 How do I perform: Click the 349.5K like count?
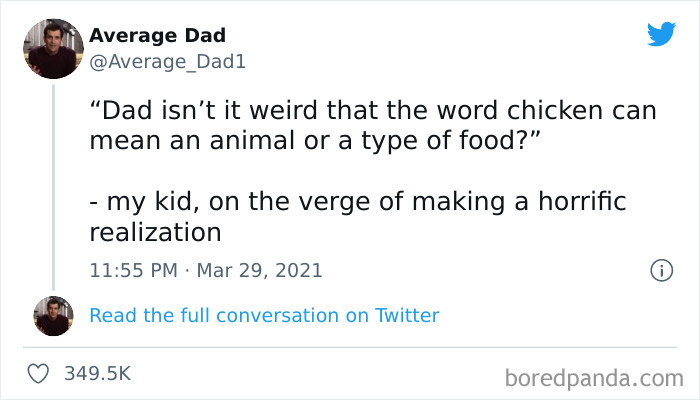click(x=97, y=374)
